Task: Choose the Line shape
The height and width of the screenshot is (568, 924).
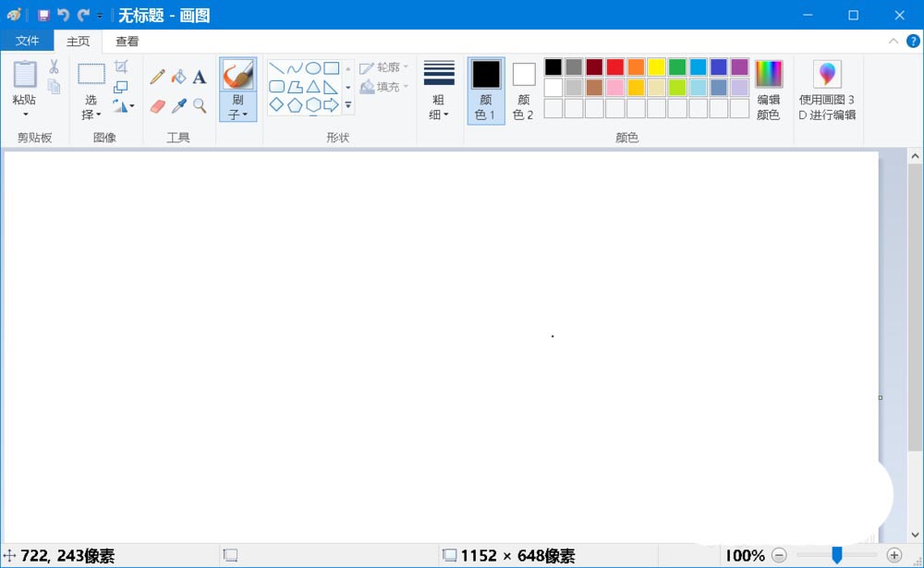Action: point(276,68)
